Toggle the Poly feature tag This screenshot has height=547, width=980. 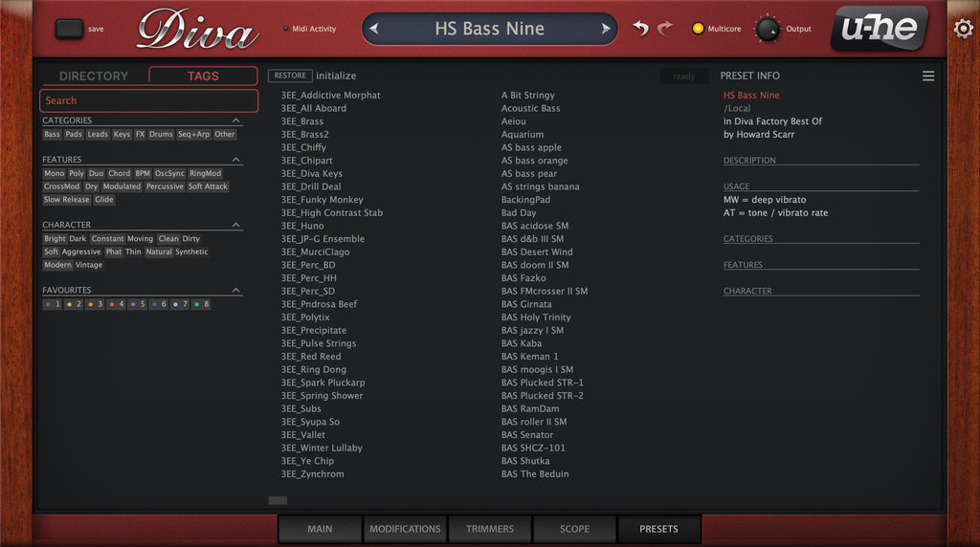77,174
